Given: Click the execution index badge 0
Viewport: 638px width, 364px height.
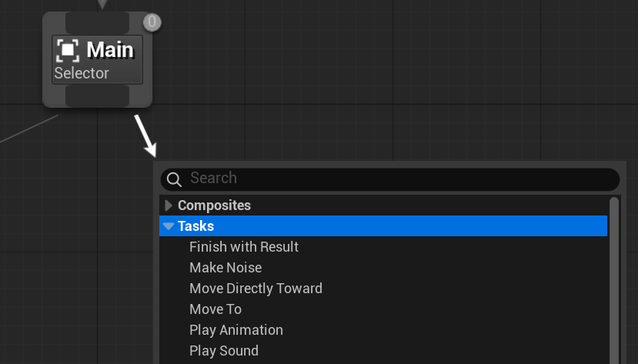Looking at the screenshot, I should [x=152, y=22].
